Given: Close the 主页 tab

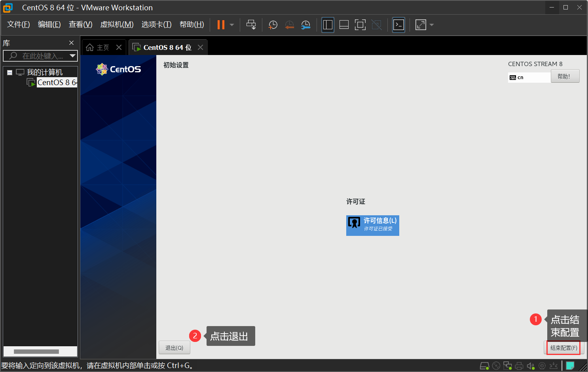Looking at the screenshot, I should click(x=119, y=47).
